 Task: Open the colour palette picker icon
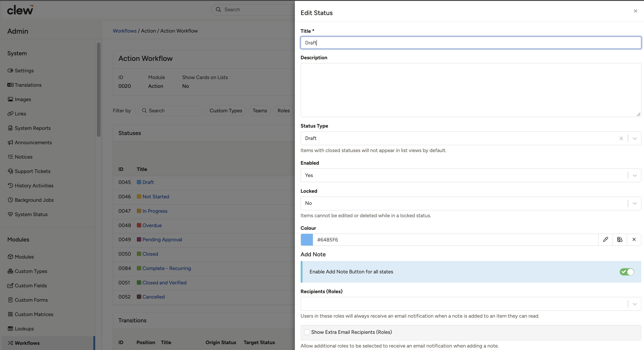point(620,240)
